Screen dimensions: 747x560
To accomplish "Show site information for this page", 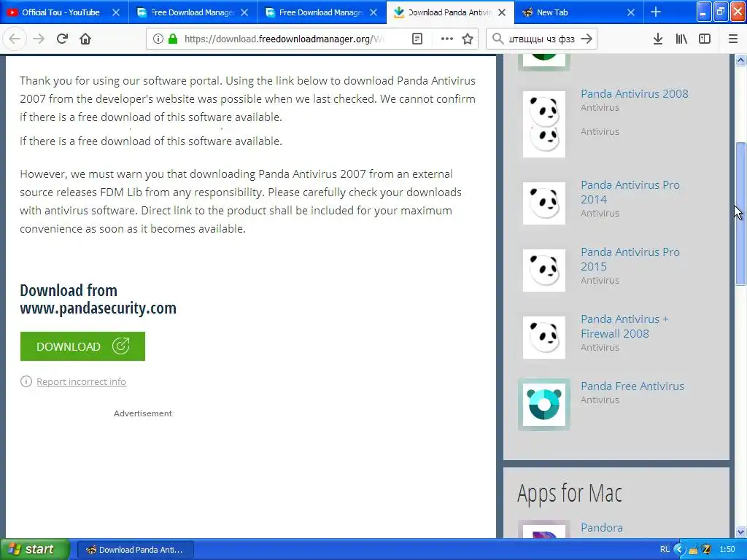I will click(x=158, y=39).
